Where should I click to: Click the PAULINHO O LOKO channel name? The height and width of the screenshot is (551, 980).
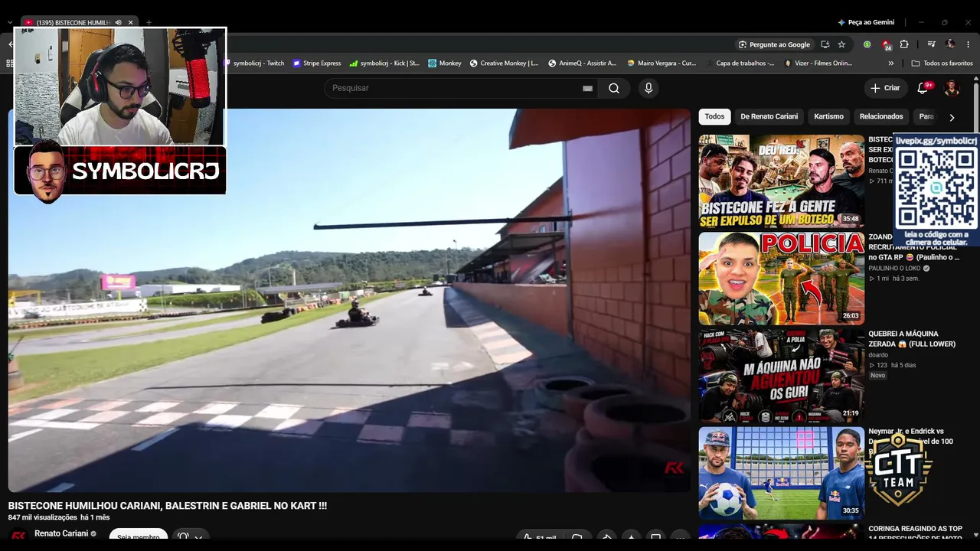click(894, 269)
